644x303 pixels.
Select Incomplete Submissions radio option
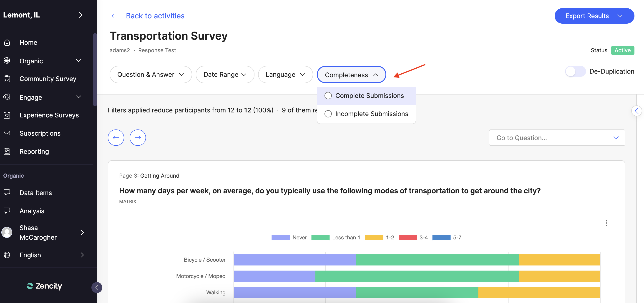click(328, 114)
